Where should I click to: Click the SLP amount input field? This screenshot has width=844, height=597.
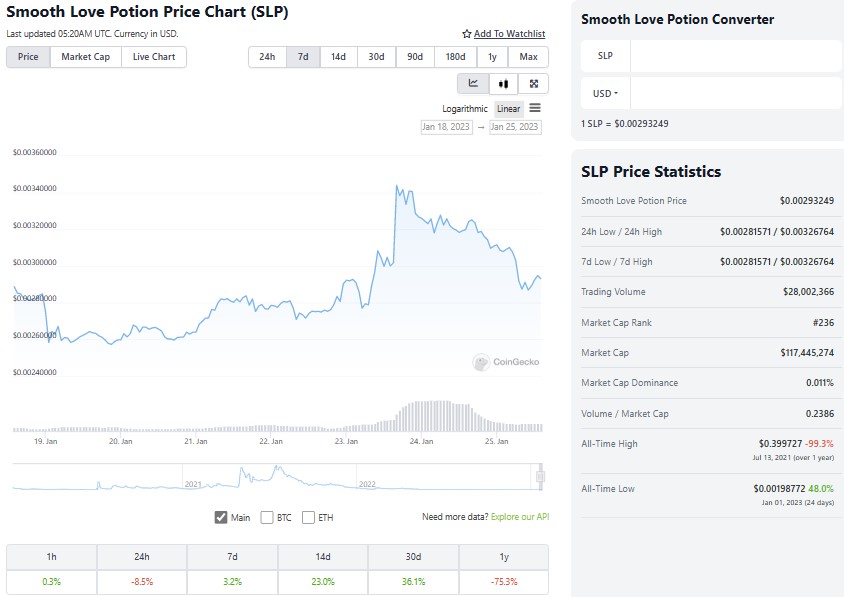[735, 56]
